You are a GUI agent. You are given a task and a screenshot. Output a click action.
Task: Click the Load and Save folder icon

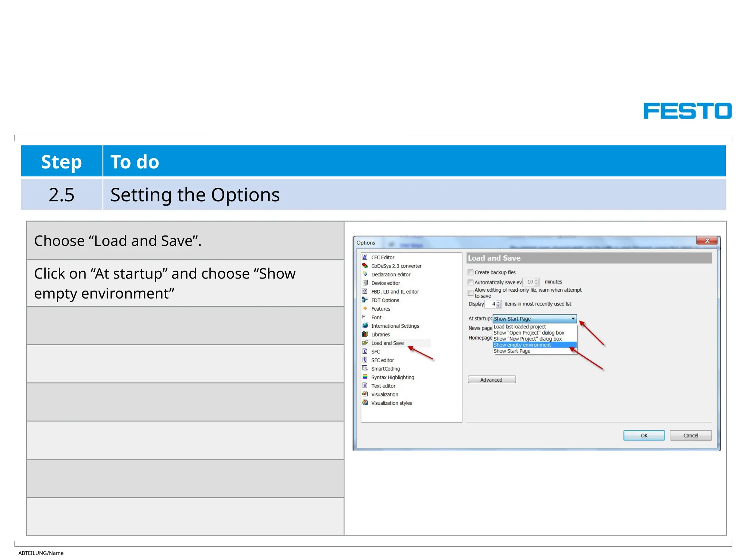[x=365, y=343]
